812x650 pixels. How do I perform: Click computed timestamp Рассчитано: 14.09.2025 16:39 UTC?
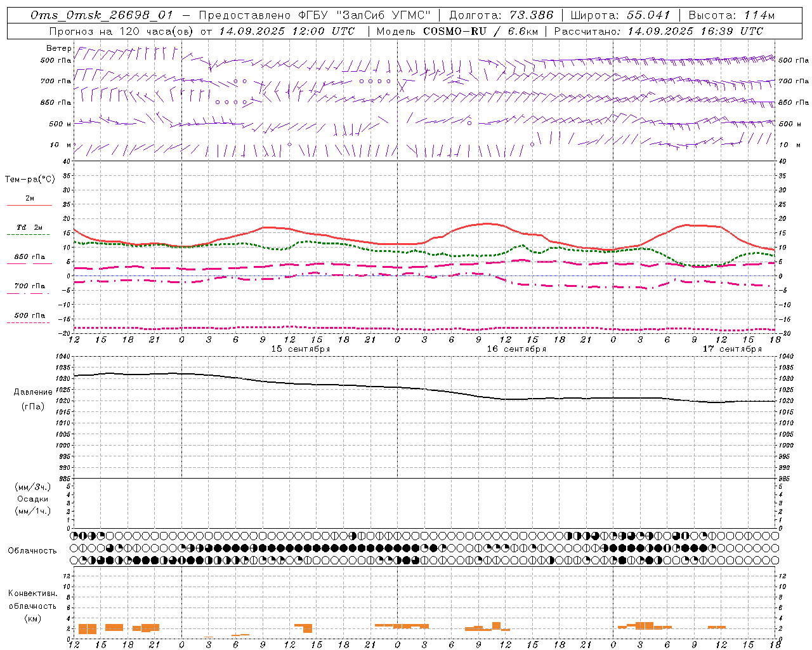tap(658, 30)
